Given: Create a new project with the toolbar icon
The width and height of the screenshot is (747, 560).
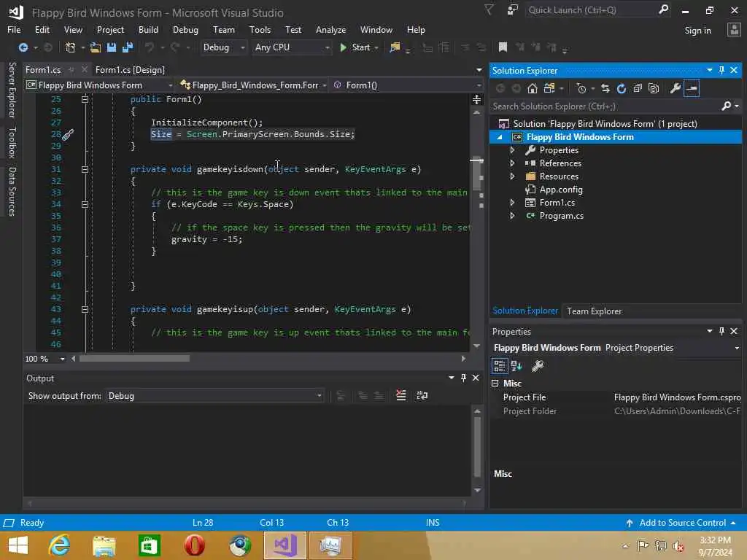Looking at the screenshot, I should click(70, 47).
